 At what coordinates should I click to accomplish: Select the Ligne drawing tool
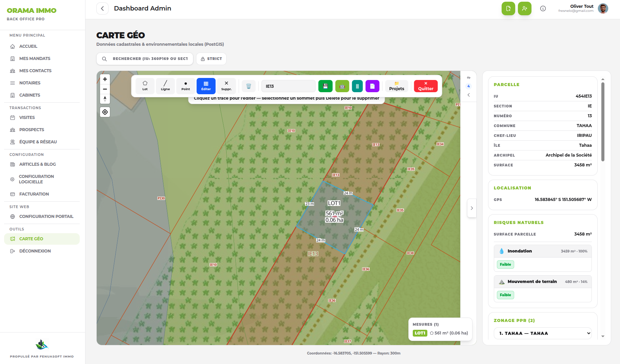[x=166, y=86]
